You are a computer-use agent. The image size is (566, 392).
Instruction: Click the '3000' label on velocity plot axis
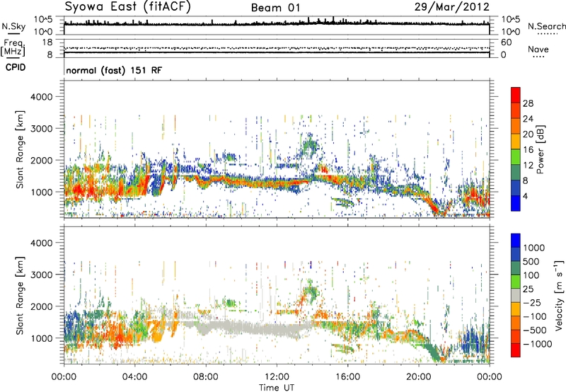(41, 275)
